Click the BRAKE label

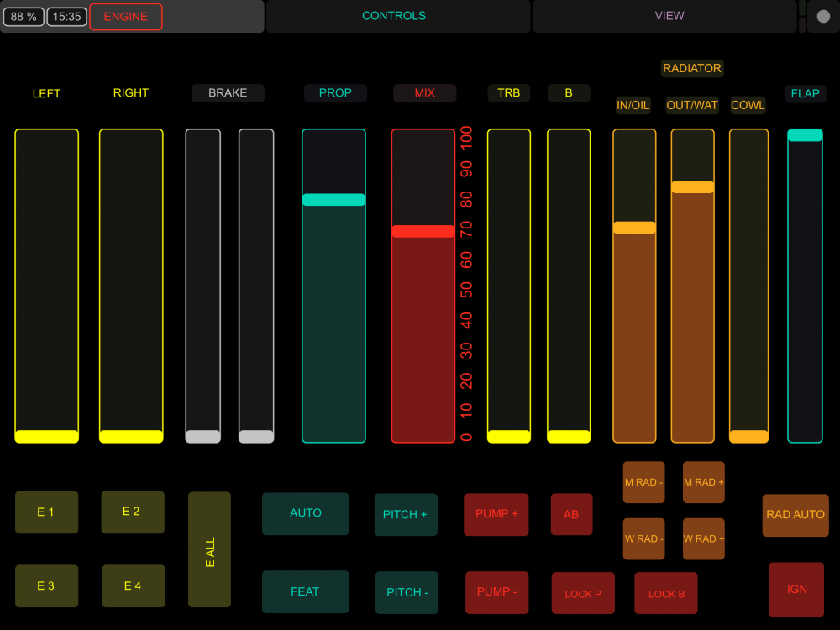click(x=228, y=93)
